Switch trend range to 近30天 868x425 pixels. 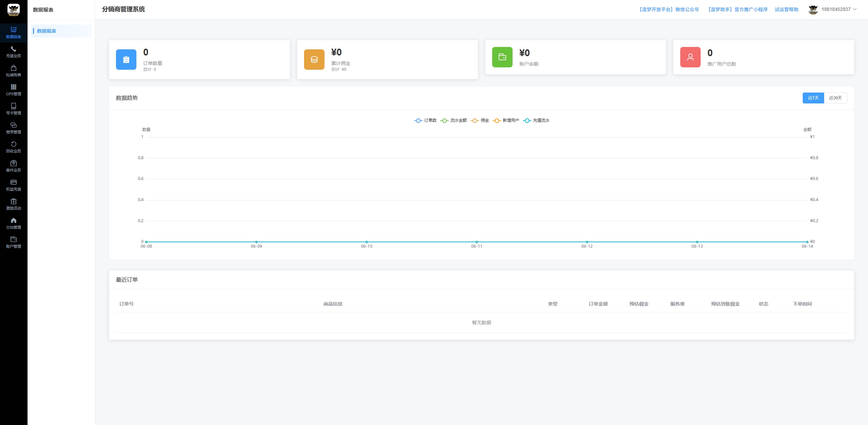[835, 98]
